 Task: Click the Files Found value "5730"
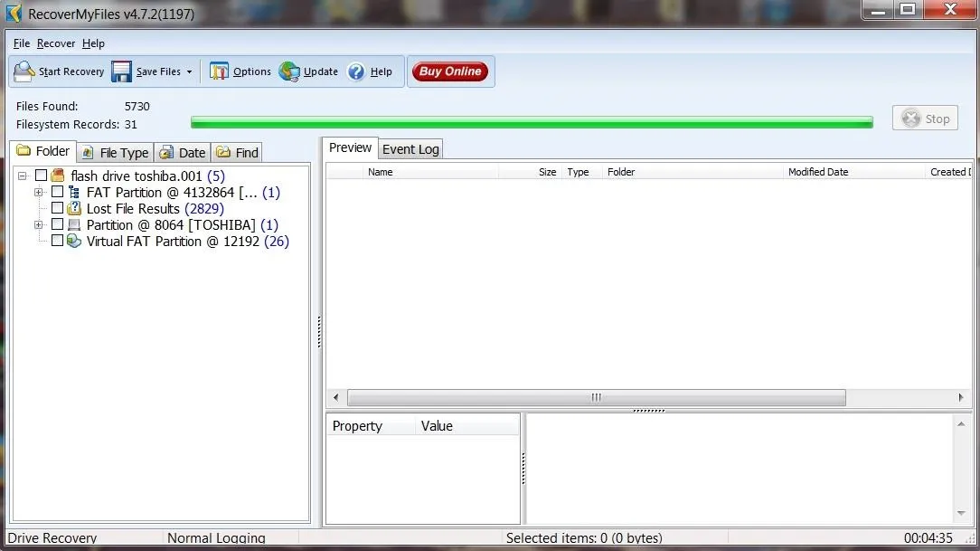[137, 107]
